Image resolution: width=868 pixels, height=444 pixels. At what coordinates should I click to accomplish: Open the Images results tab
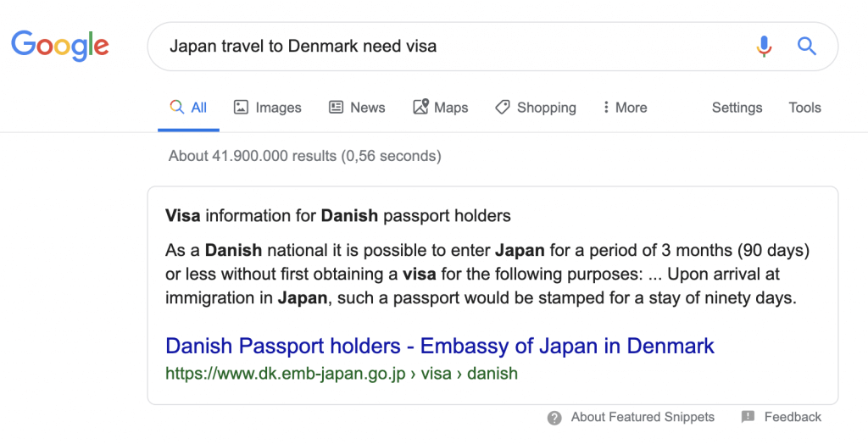[x=267, y=108]
